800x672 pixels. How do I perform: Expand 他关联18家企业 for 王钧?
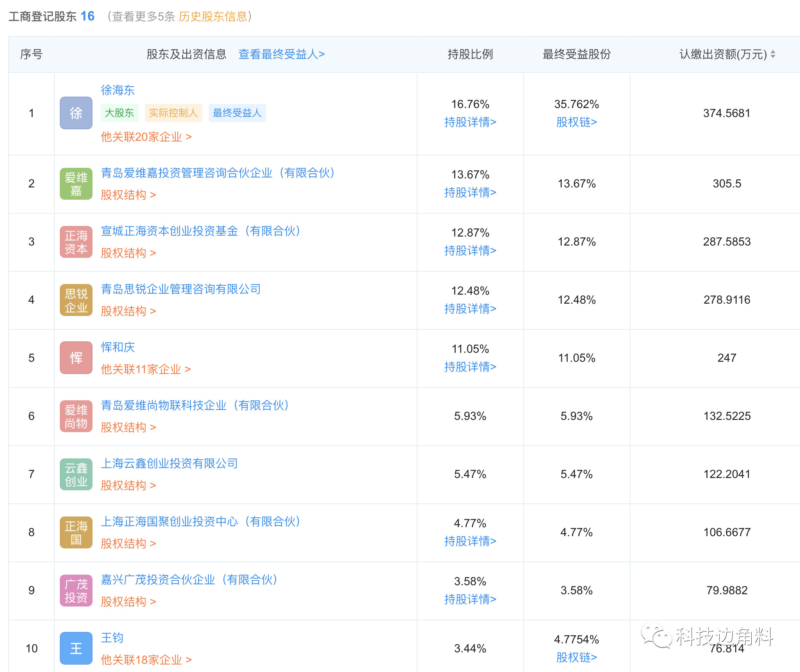coord(146,660)
